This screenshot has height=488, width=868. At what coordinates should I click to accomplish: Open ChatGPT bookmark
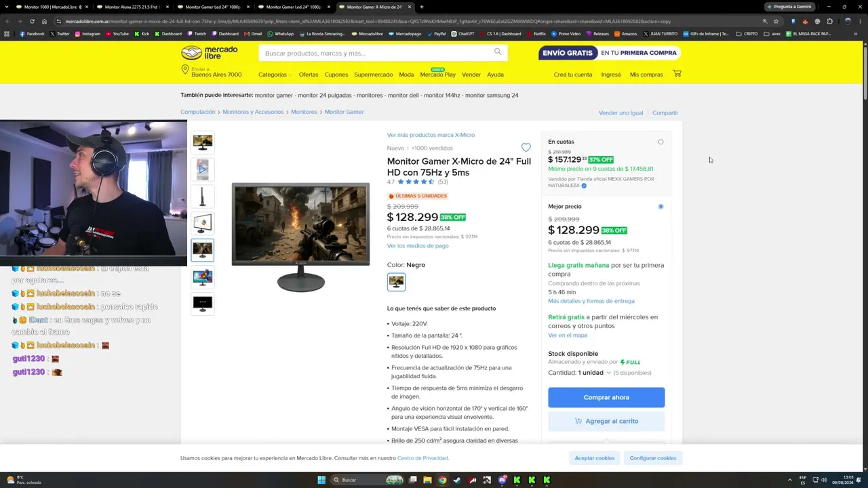click(463, 34)
